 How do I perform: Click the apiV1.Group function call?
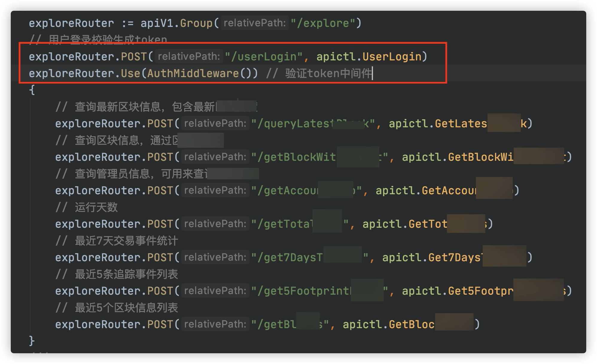176,23
